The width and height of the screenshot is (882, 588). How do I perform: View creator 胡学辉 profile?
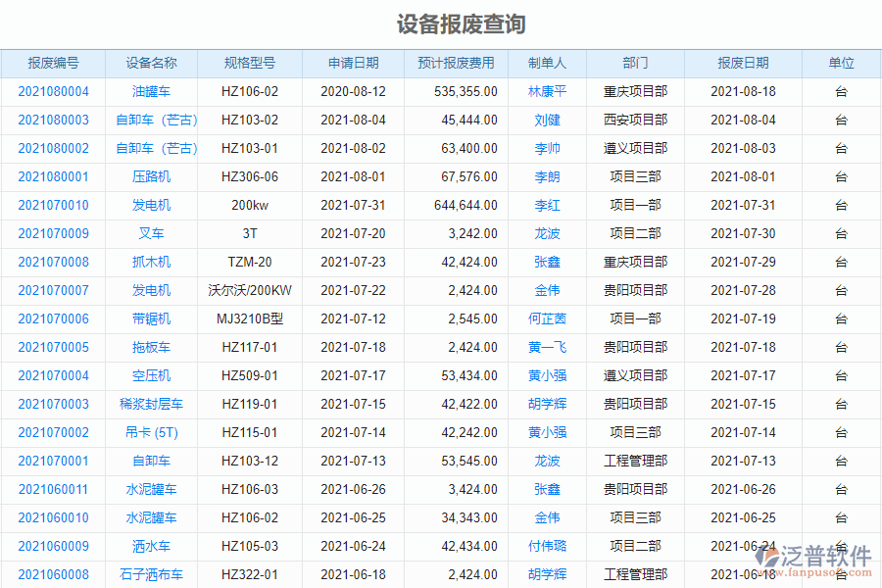(x=549, y=404)
